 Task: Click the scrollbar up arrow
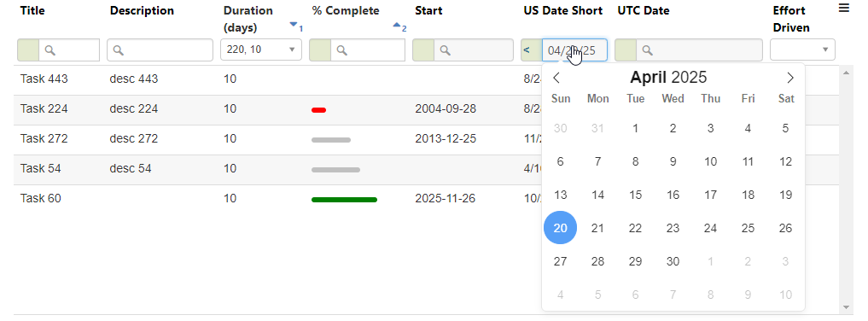(x=845, y=73)
